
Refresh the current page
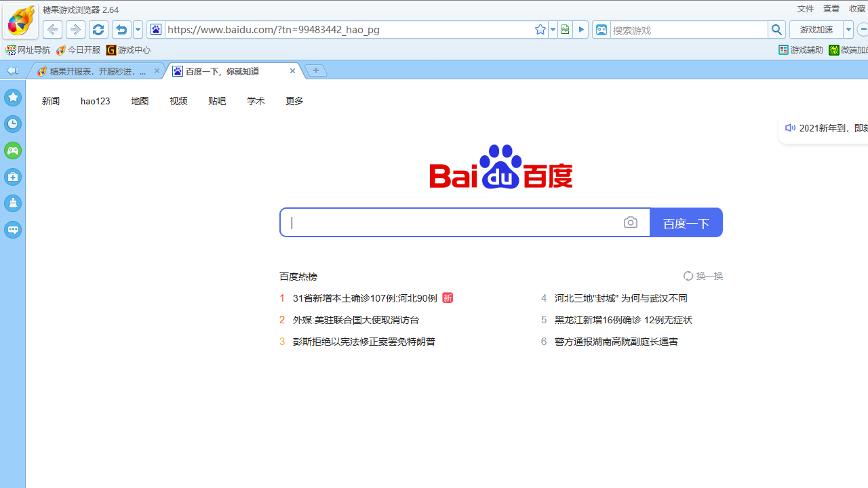point(97,29)
